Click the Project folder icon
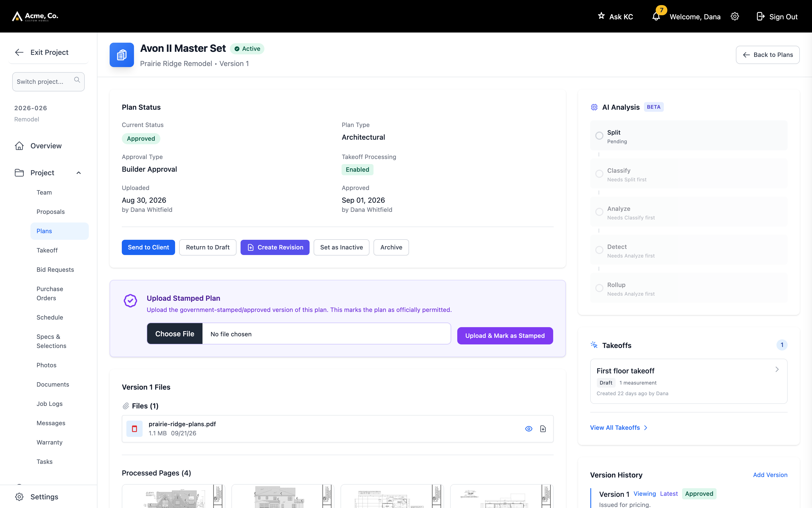Image resolution: width=812 pixels, height=508 pixels. (x=19, y=173)
